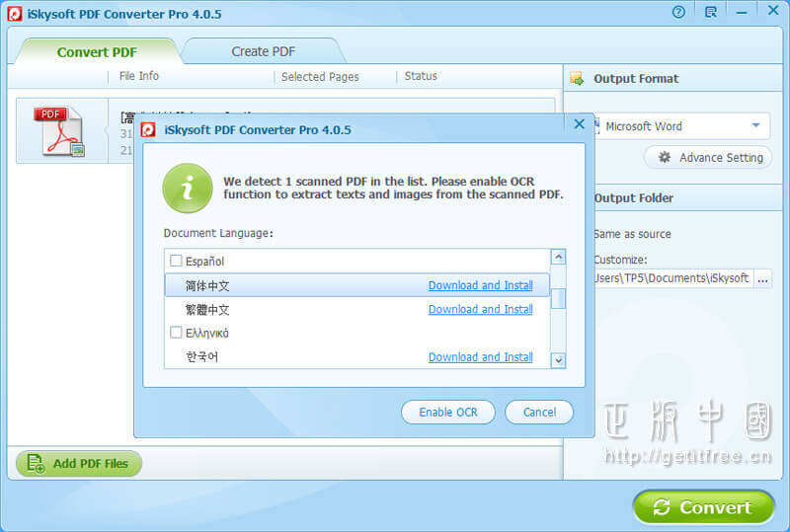This screenshot has width=790, height=532.
Task: Close the OCR detection dialog
Action: click(x=580, y=124)
